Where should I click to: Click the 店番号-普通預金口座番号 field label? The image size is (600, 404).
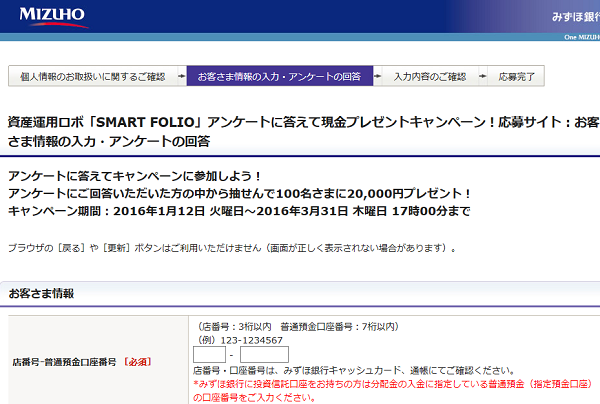tap(64, 362)
